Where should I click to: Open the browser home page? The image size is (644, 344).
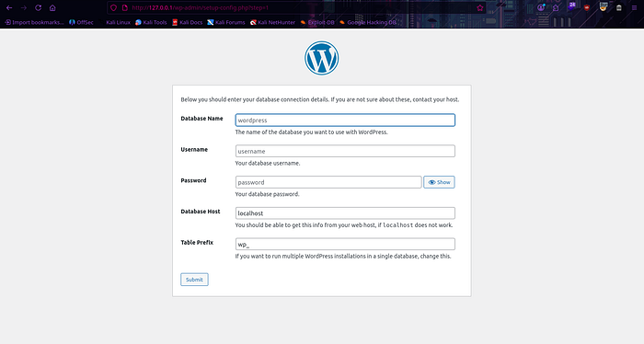click(x=52, y=7)
